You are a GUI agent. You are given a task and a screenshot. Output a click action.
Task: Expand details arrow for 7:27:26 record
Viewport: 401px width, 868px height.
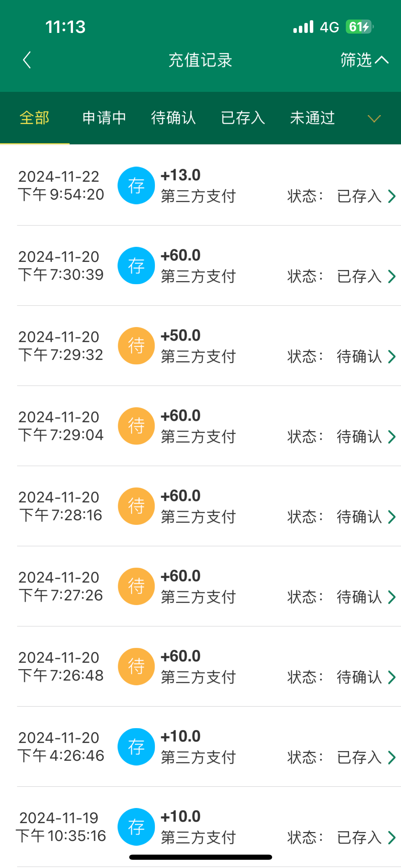(x=392, y=597)
